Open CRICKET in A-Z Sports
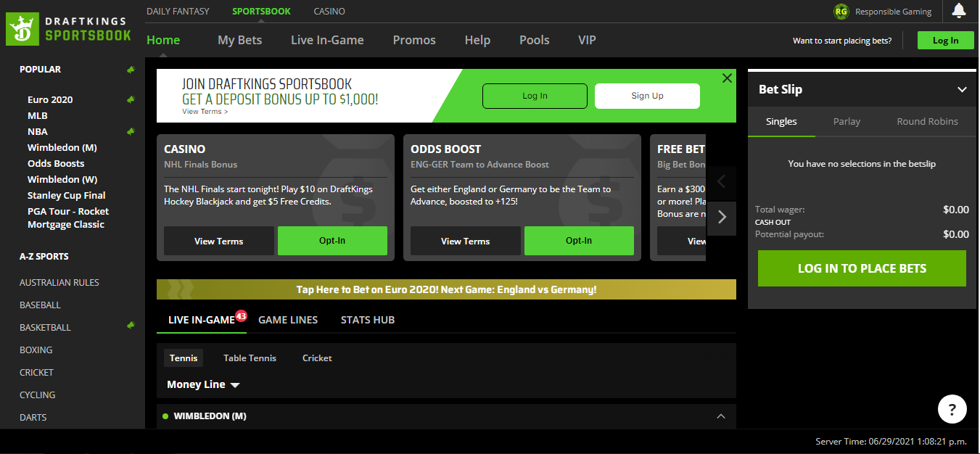The width and height of the screenshot is (980, 454). (x=37, y=372)
